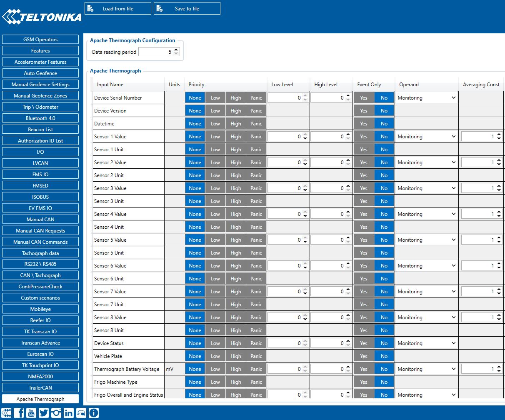Open Operand dropdown for Device Serial Number
This screenshot has height=420, width=505.
coord(426,98)
